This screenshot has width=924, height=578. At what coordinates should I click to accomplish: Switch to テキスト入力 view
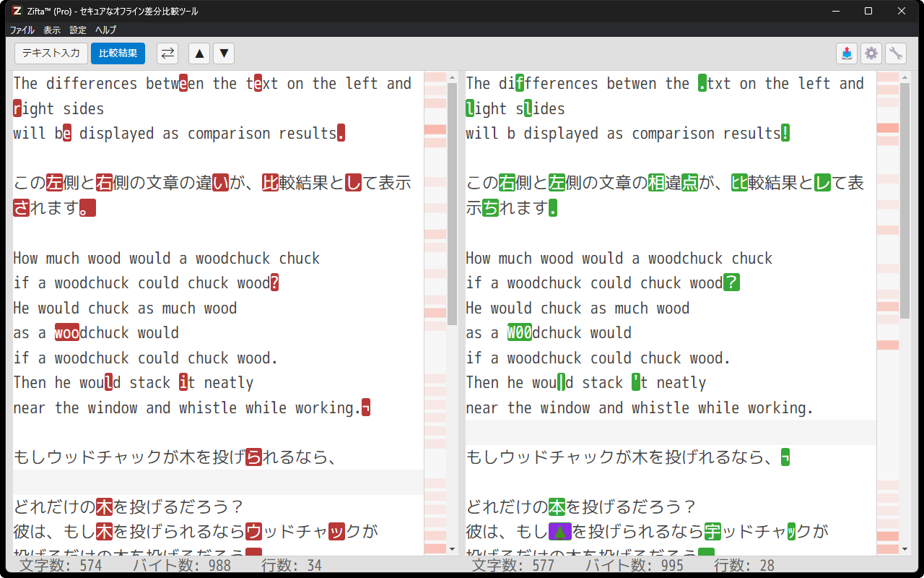[x=51, y=53]
